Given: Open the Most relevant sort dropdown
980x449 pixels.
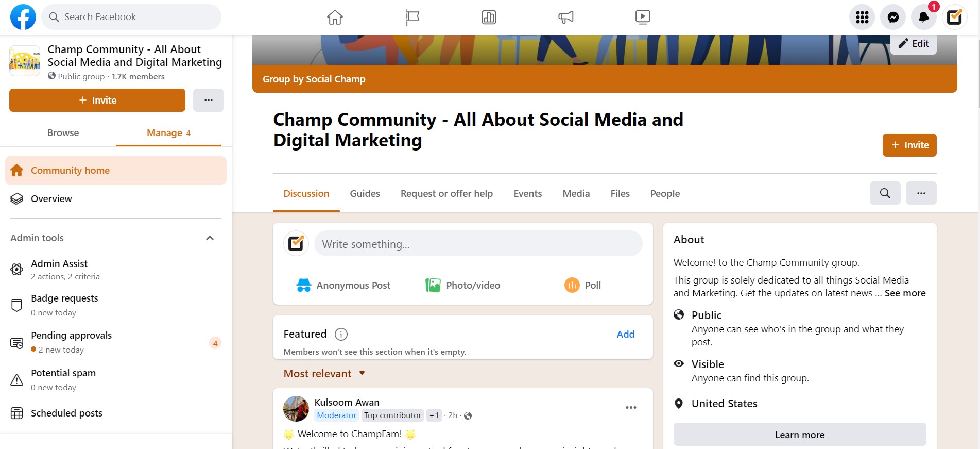Looking at the screenshot, I should (324, 374).
